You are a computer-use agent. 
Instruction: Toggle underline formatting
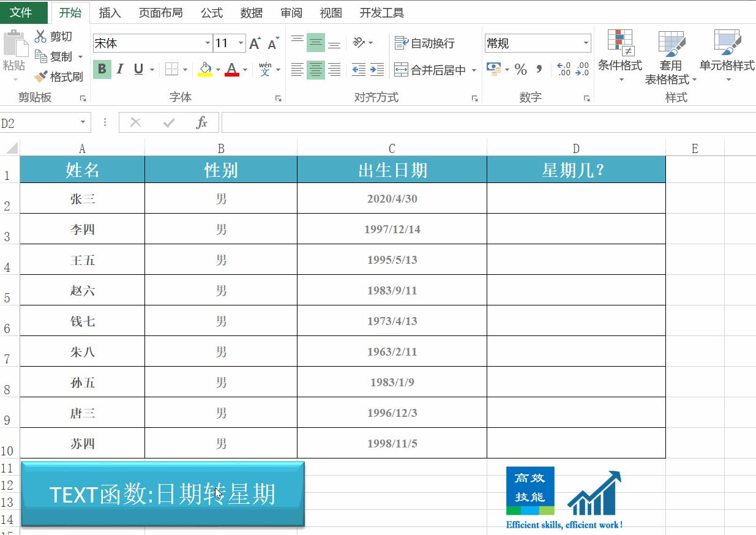[x=139, y=69]
